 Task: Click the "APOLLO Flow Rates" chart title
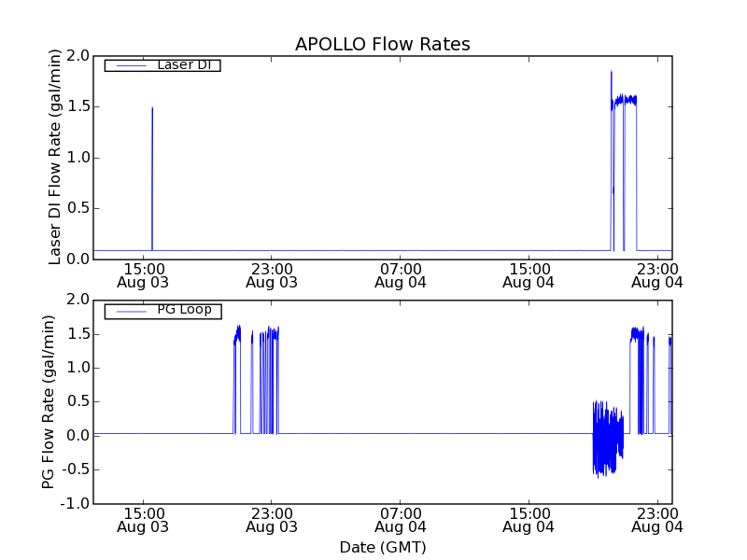pos(383,44)
